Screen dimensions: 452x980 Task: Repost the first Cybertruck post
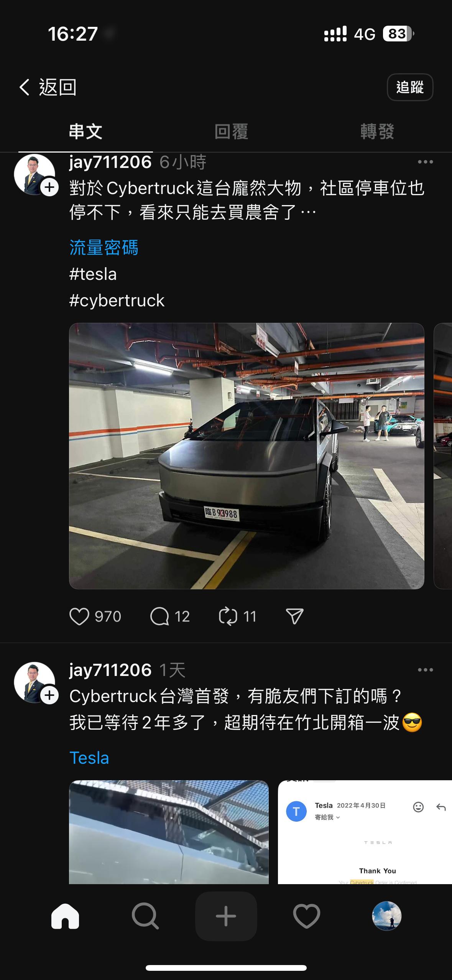tap(228, 617)
